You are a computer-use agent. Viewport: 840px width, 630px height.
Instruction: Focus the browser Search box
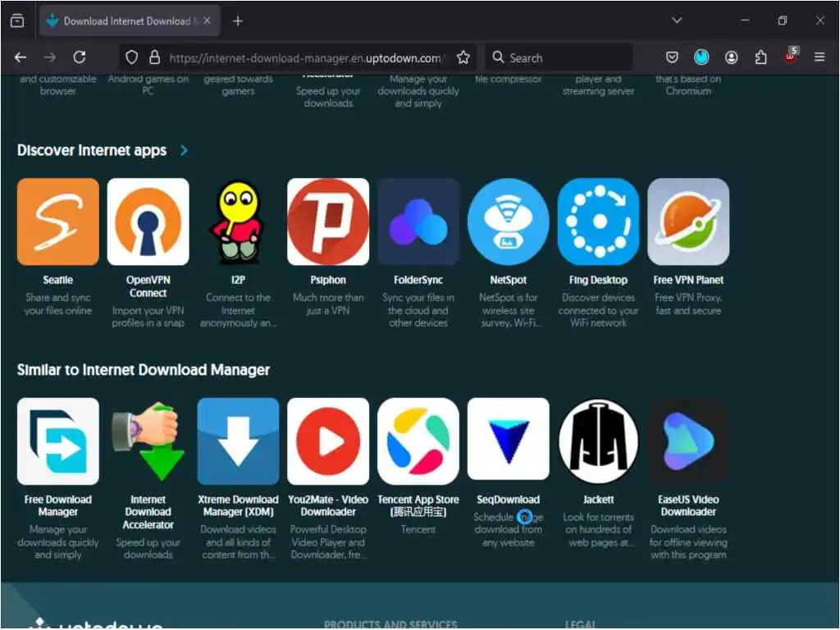tap(559, 57)
